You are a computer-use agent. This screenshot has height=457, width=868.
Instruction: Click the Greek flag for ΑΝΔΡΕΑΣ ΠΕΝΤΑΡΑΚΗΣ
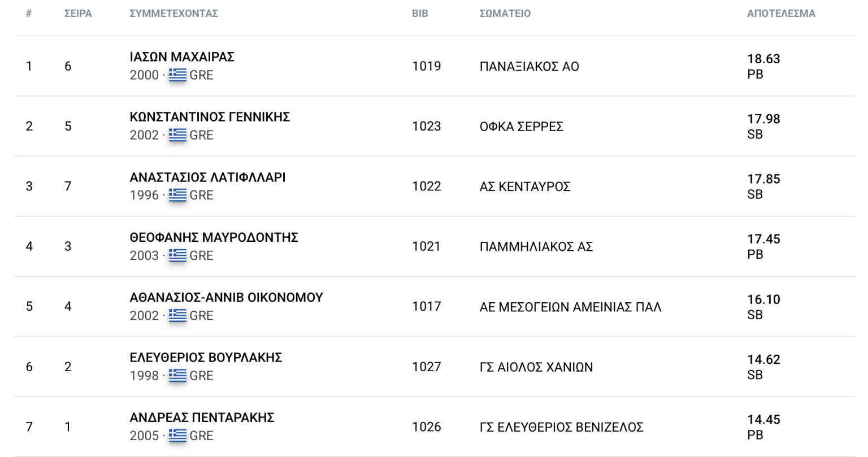point(177,436)
